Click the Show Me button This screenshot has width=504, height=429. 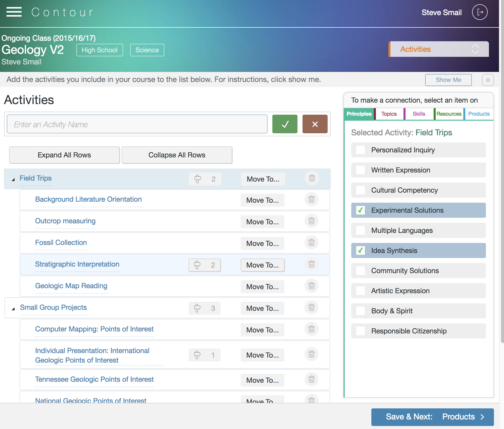(x=448, y=80)
